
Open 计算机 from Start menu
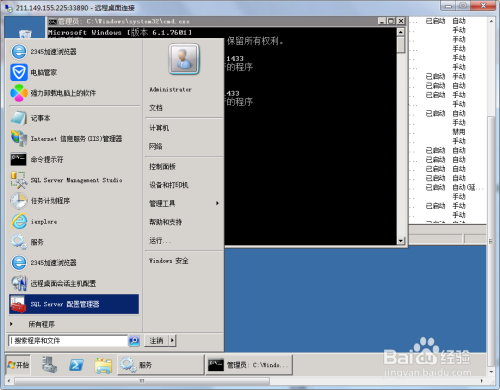click(x=159, y=128)
